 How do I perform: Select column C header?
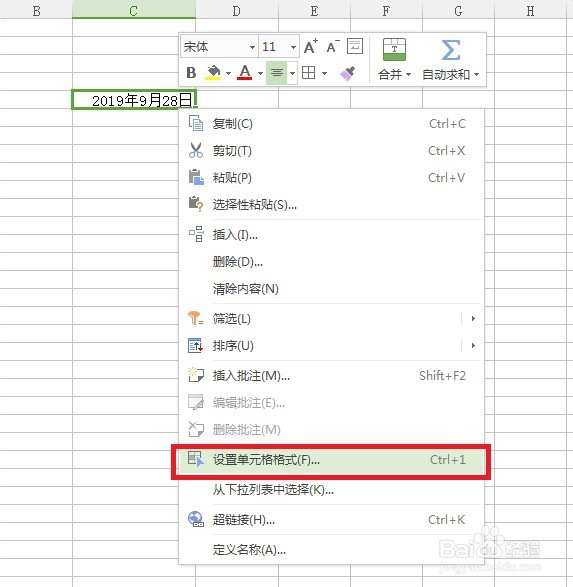(x=134, y=9)
